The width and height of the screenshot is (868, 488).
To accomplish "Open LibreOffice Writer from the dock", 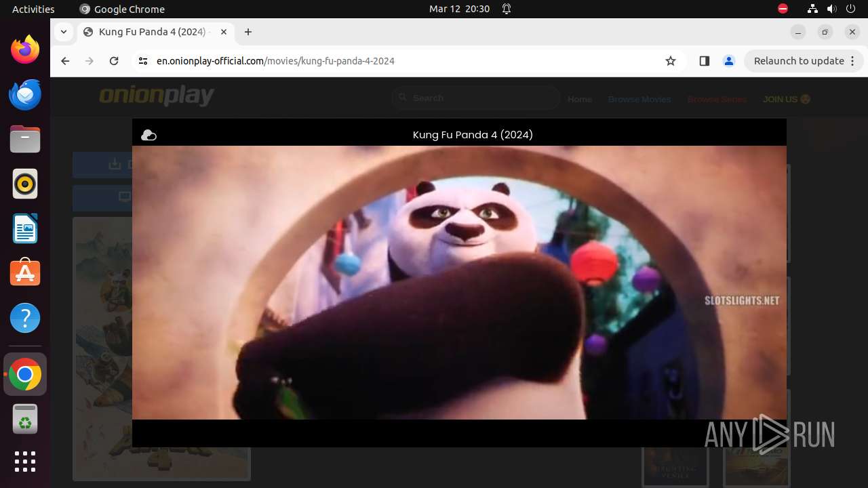I will click(x=25, y=228).
